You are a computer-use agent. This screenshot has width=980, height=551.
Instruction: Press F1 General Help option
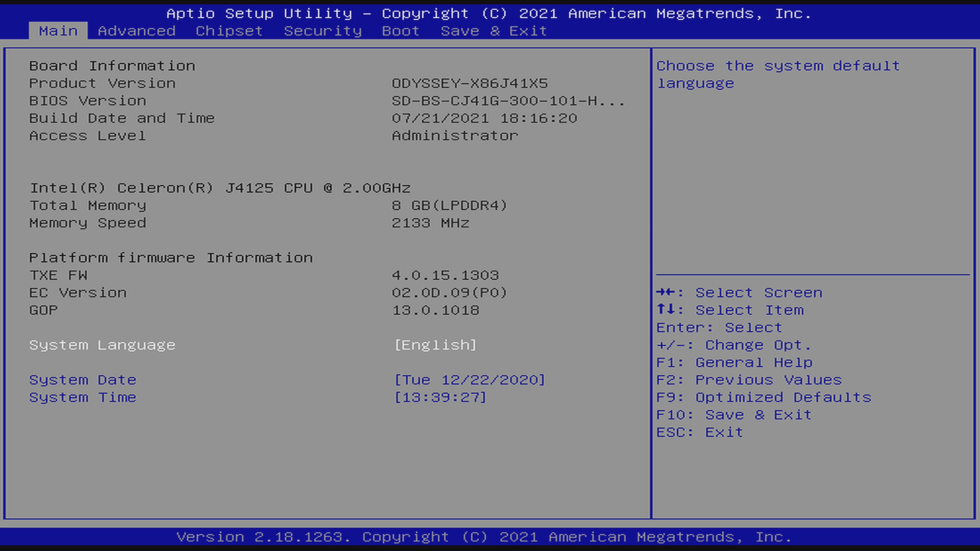click(734, 362)
